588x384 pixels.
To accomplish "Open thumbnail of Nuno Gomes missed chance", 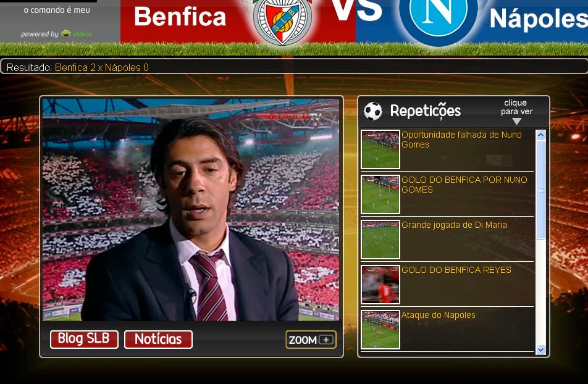I will click(x=380, y=149).
